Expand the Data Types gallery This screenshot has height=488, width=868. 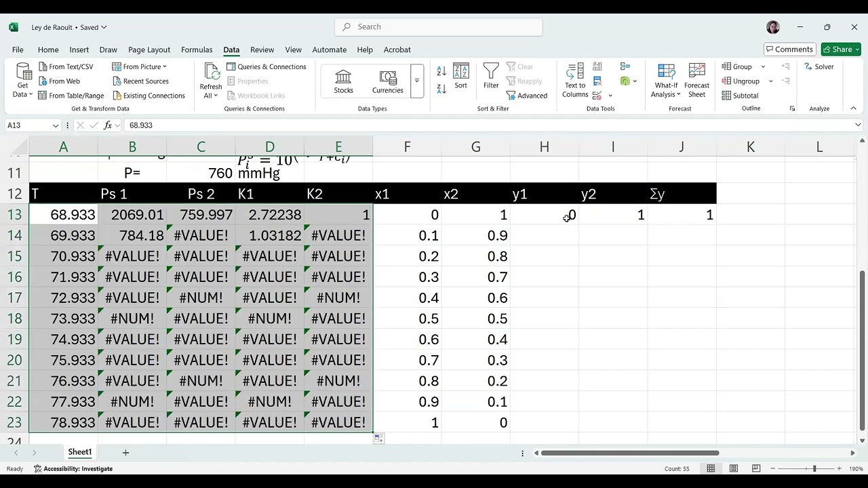point(417,81)
